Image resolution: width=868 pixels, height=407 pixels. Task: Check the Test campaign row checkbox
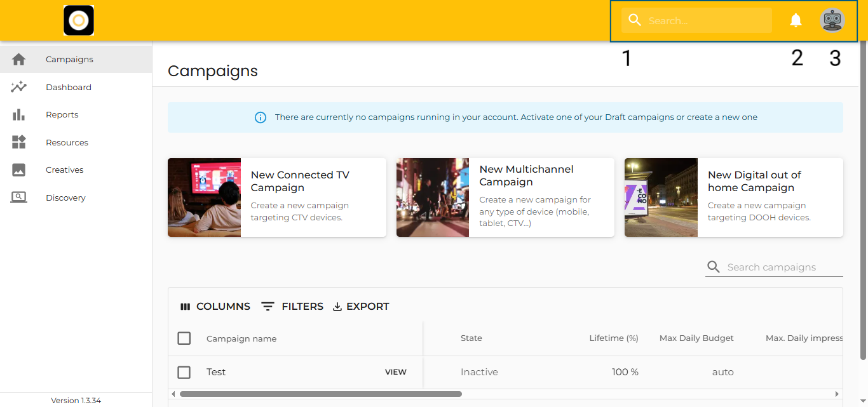coord(184,372)
